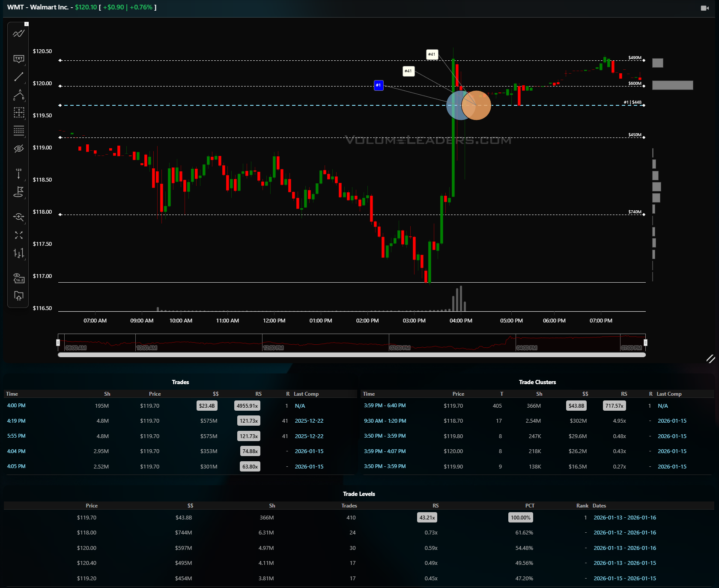Viewport: 719px width, 588px height.
Task: Open the 4:19 PM trade row link
Action: pyautogui.click(x=16, y=421)
